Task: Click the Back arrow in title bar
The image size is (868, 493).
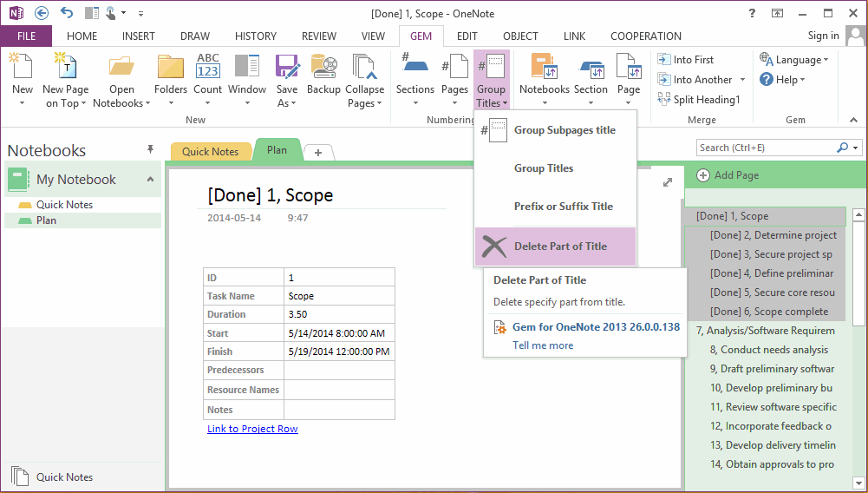Action: [x=42, y=13]
